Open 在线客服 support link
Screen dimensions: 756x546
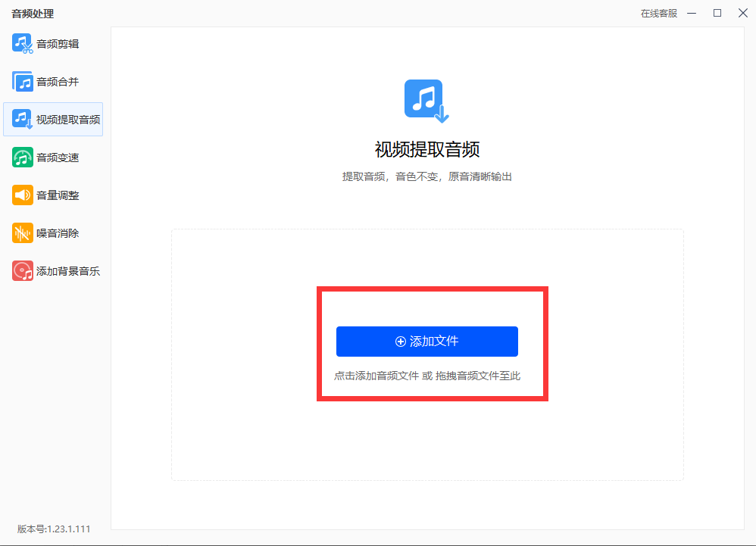(x=658, y=14)
